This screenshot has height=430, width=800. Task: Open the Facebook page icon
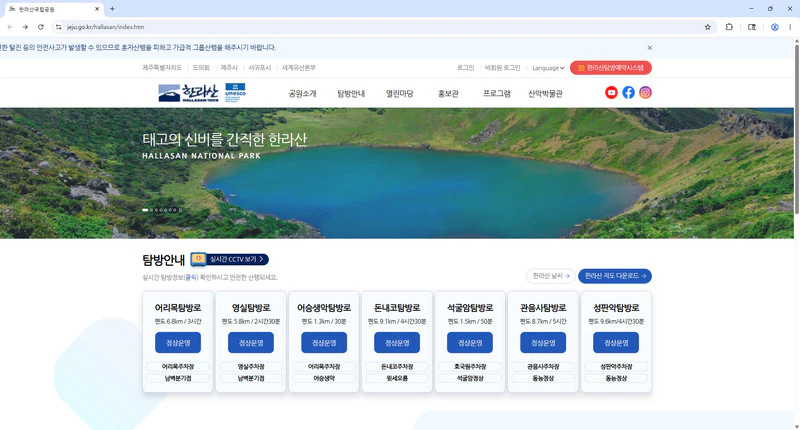(x=629, y=92)
